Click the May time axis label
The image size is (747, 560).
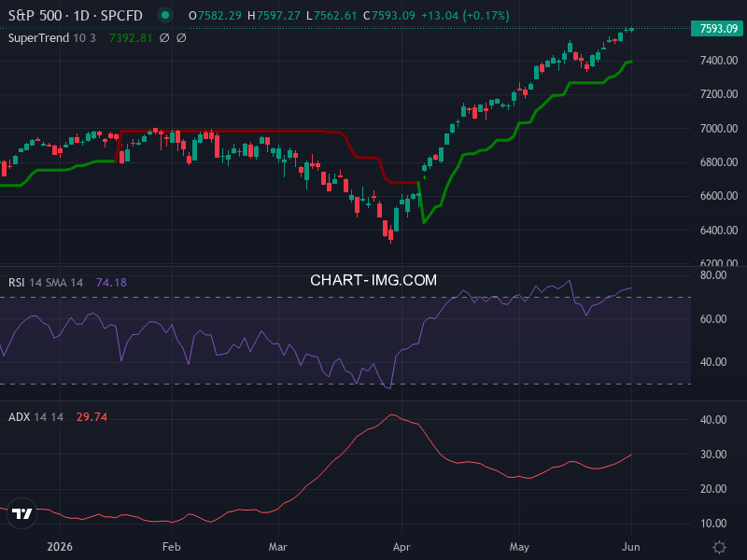click(x=519, y=547)
